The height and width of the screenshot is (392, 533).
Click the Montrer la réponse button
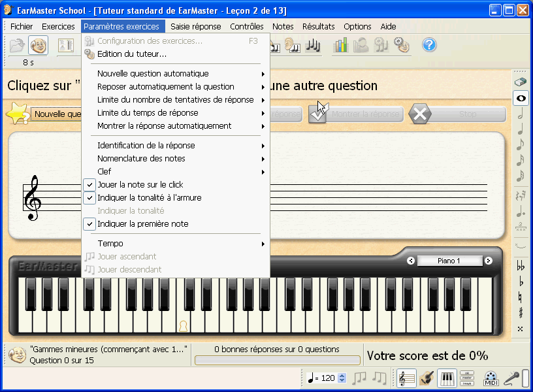click(356, 114)
